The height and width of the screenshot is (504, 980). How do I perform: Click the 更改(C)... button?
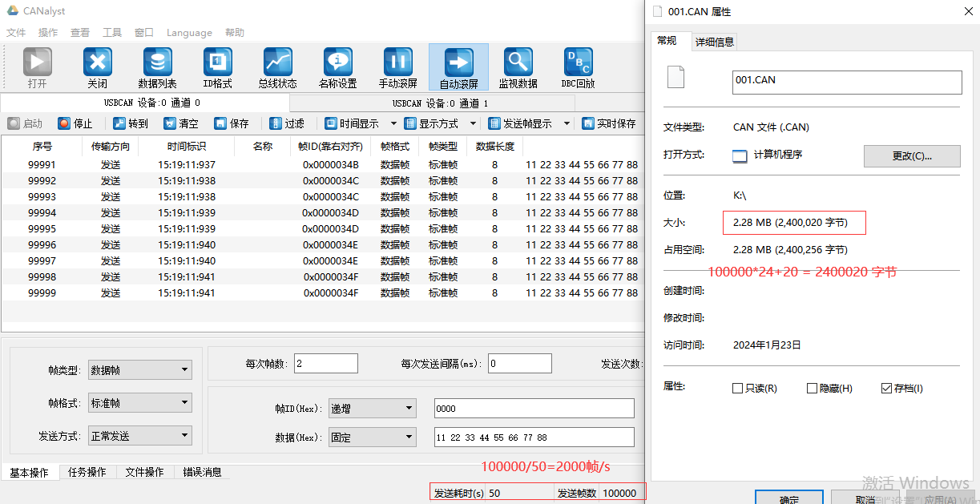pos(912,155)
